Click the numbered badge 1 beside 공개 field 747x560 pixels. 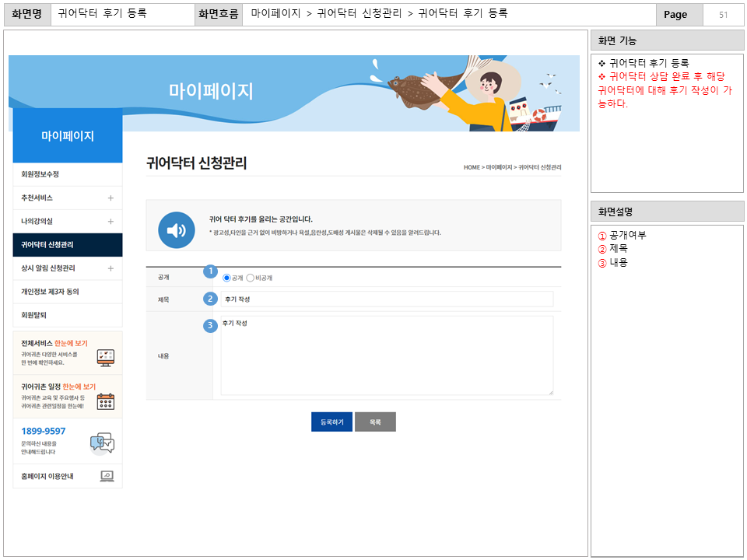(210, 271)
